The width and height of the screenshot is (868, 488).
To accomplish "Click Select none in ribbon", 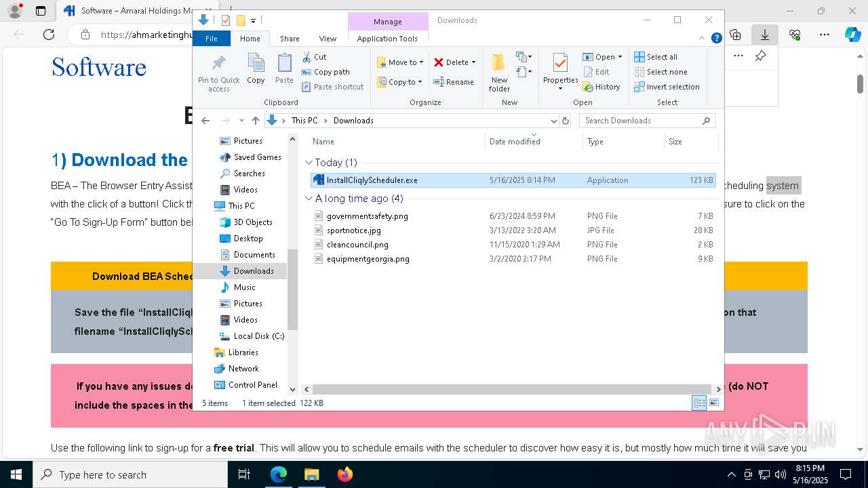I will [660, 72].
